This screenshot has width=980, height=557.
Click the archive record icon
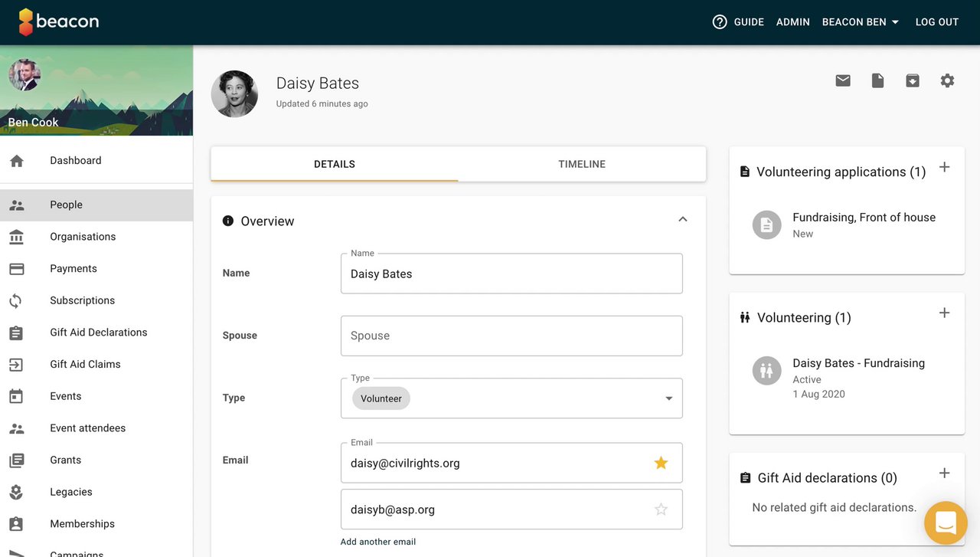(x=913, y=80)
